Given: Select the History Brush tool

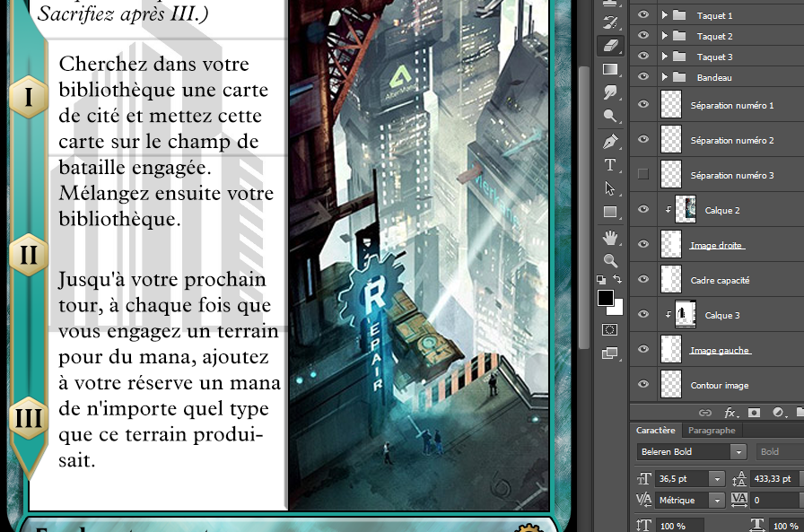Looking at the screenshot, I should coord(610,22).
